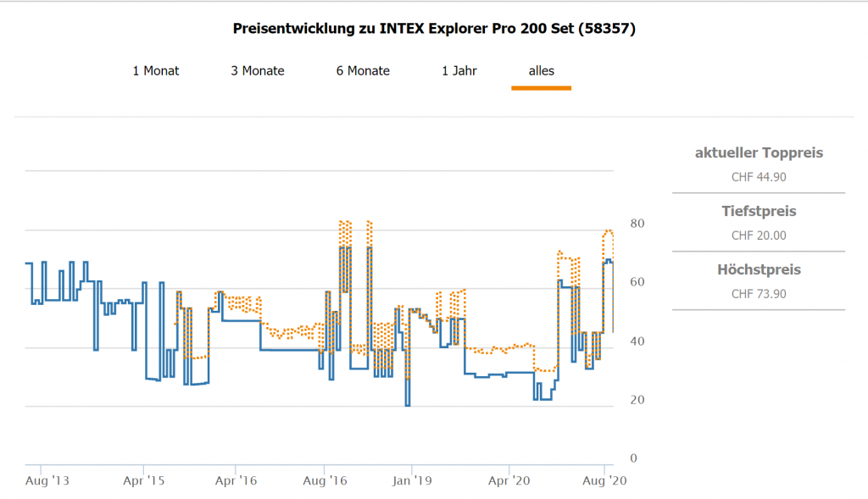Click the "aktueller Toppreis" heading
868x499 pixels.
(759, 153)
